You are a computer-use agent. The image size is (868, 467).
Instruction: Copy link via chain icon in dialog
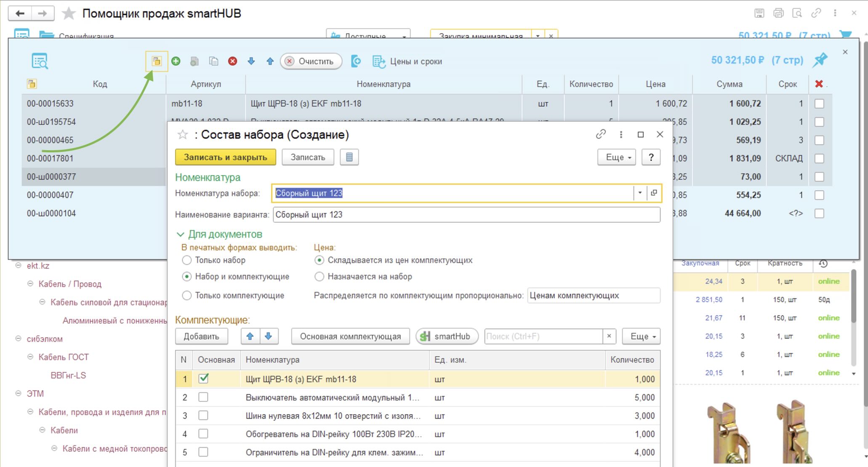pyautogui.click(x=601, y=134)
